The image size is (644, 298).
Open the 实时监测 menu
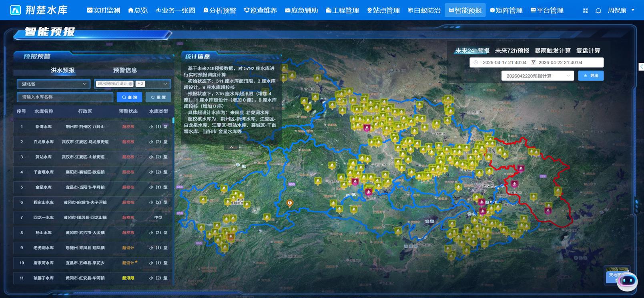[104, 10]
